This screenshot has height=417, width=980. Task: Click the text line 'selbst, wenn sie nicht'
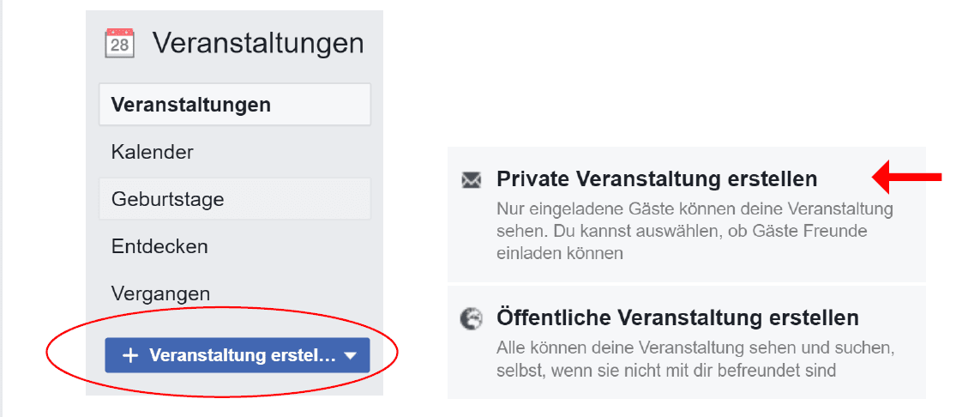[x=665, y=371]
